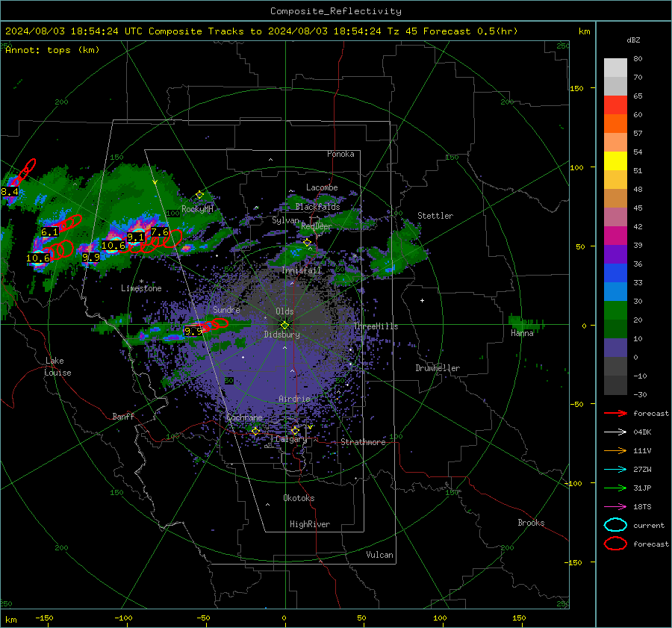Screen dimensions: 672x628
Task: Click the RockyMH label
Action: pos(197,209)
